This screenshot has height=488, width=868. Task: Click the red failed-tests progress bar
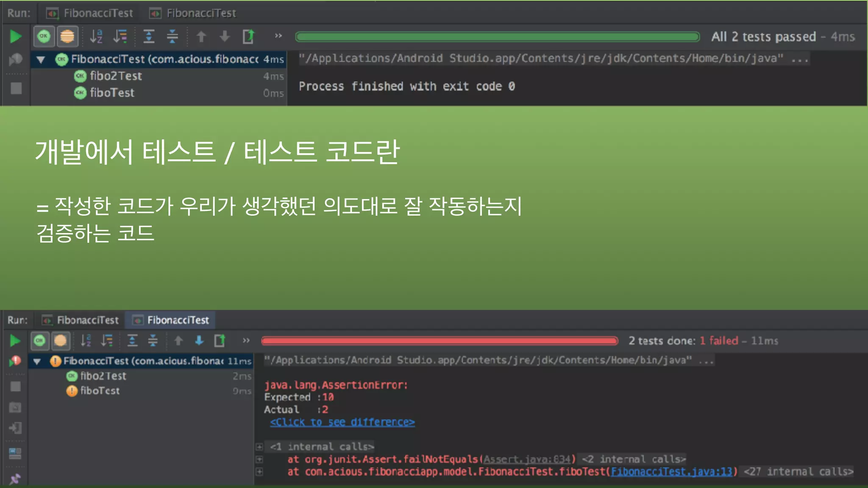click(440, 341)
